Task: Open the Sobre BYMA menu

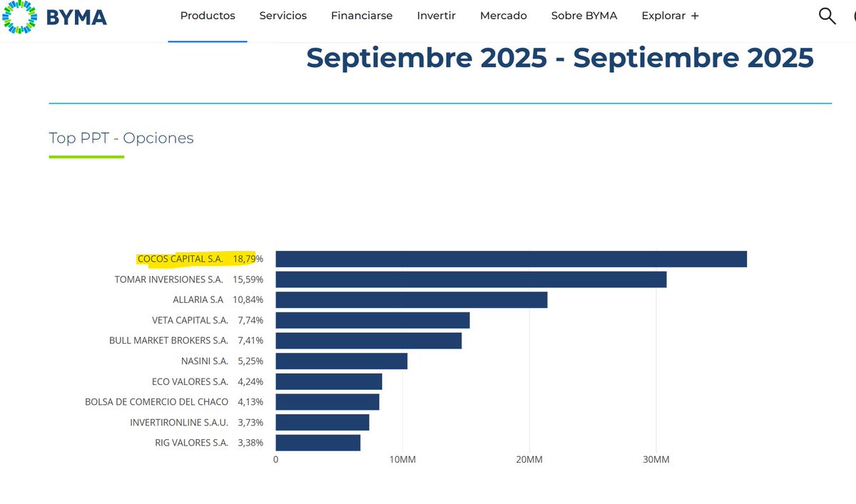Action: 584,16
